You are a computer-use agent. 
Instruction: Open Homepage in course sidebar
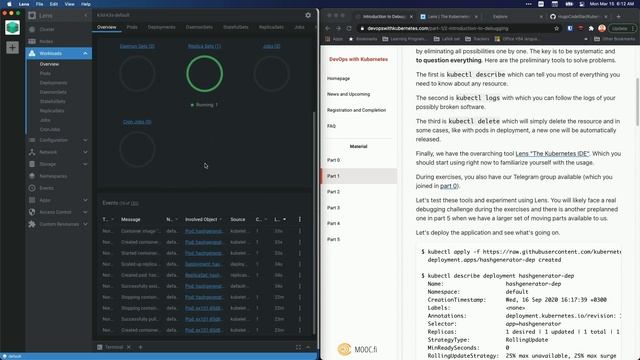click(338, 78)
